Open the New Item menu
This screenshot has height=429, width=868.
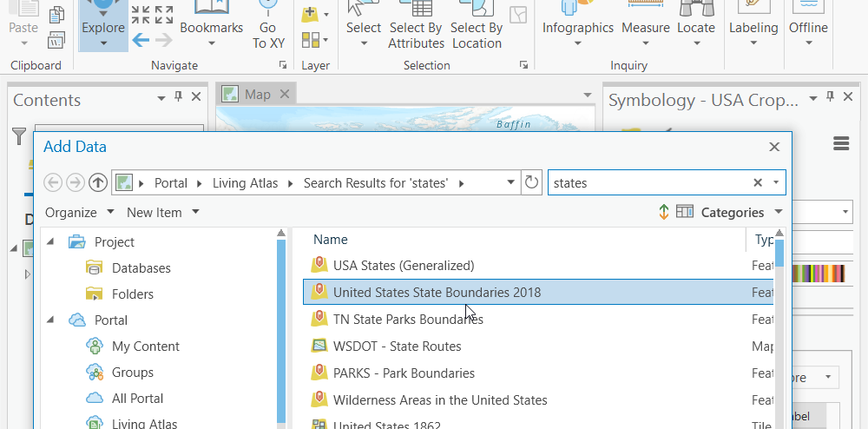163,213
